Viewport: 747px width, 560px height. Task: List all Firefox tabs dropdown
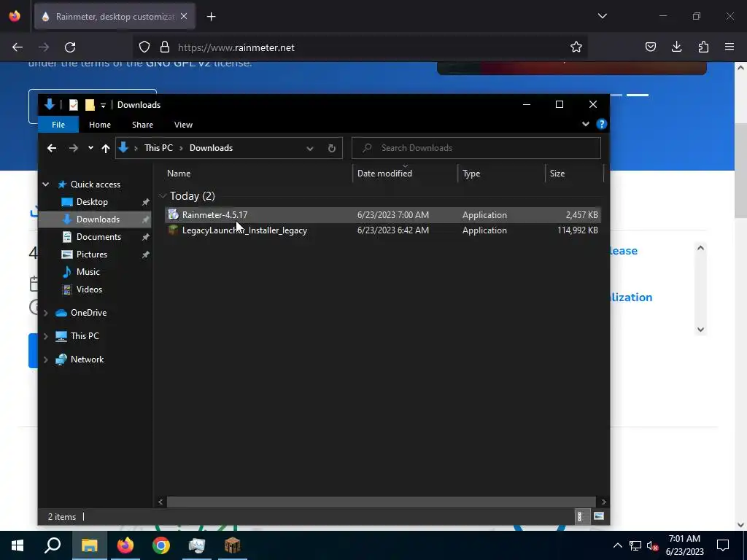(x=602, y=16)
